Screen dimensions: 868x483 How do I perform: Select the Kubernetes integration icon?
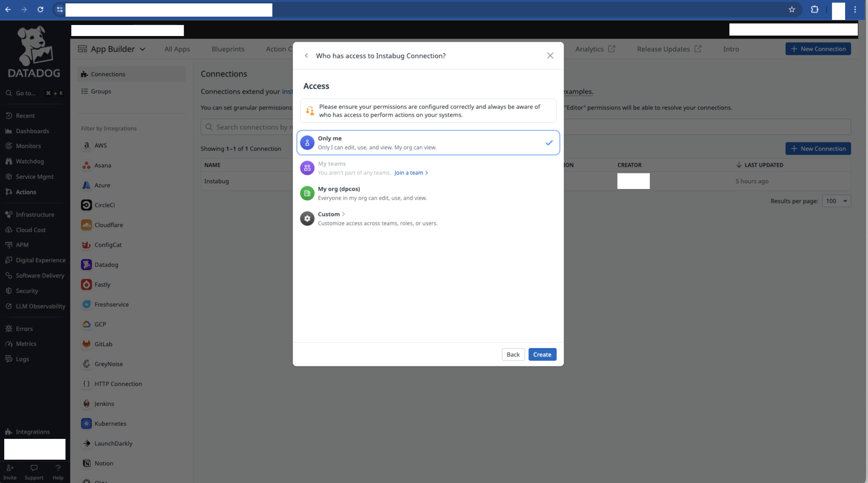(86, 424)
